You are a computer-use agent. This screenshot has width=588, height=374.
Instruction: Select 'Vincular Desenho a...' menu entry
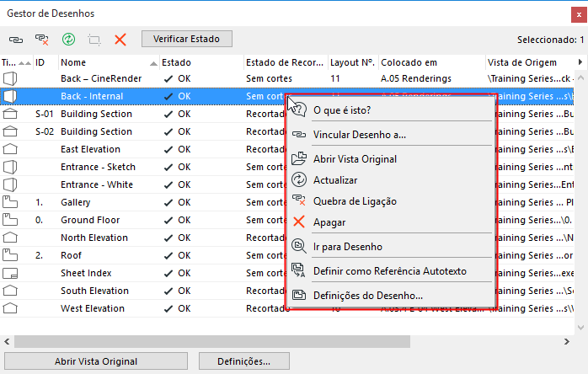pyautogui.click(x=359, y=134)
